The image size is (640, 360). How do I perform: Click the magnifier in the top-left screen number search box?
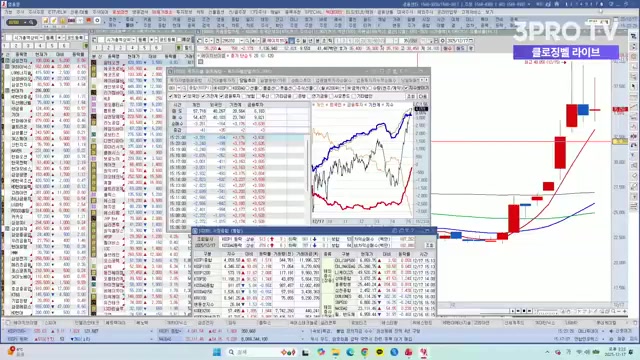[31, 22]
